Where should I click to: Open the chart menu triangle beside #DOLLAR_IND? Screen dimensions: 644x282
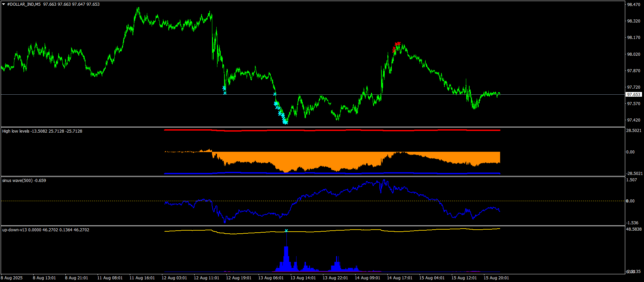tap(4, 4)
